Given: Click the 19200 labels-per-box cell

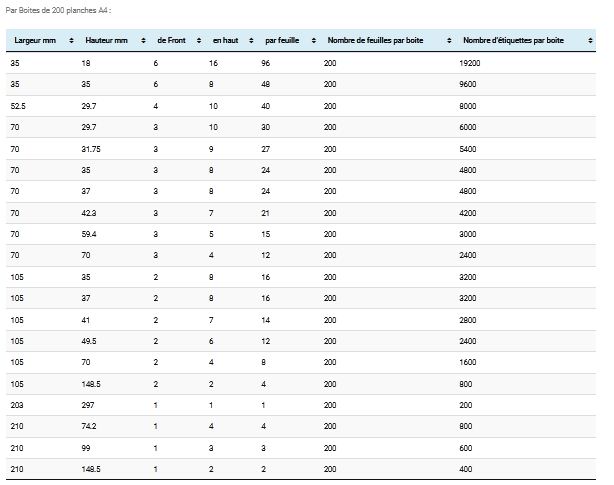Looking at the screenshot, I should 470,63.
